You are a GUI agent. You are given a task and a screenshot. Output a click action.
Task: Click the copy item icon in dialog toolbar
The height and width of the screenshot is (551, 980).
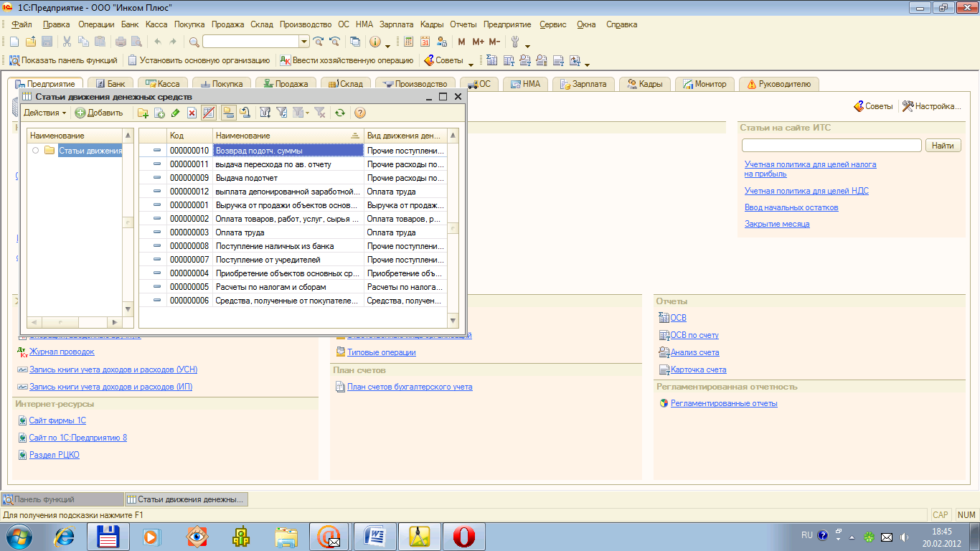(159, 113)
